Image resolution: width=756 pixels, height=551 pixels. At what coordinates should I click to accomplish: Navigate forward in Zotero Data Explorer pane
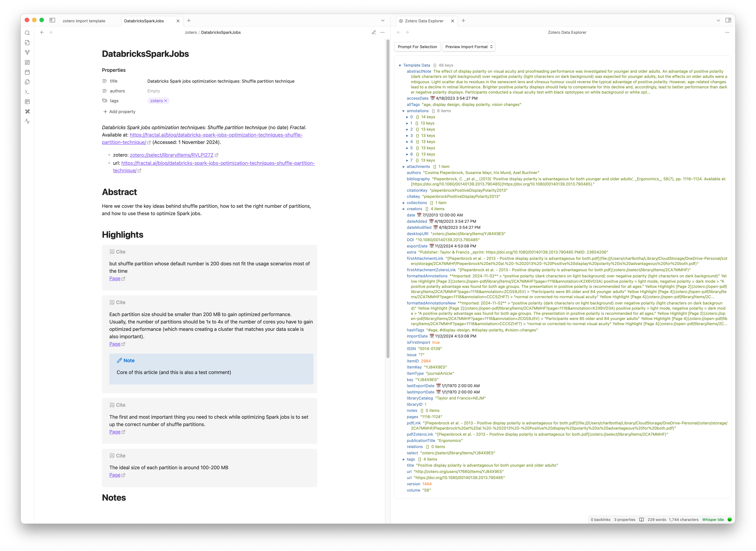(x=407, y=32)
